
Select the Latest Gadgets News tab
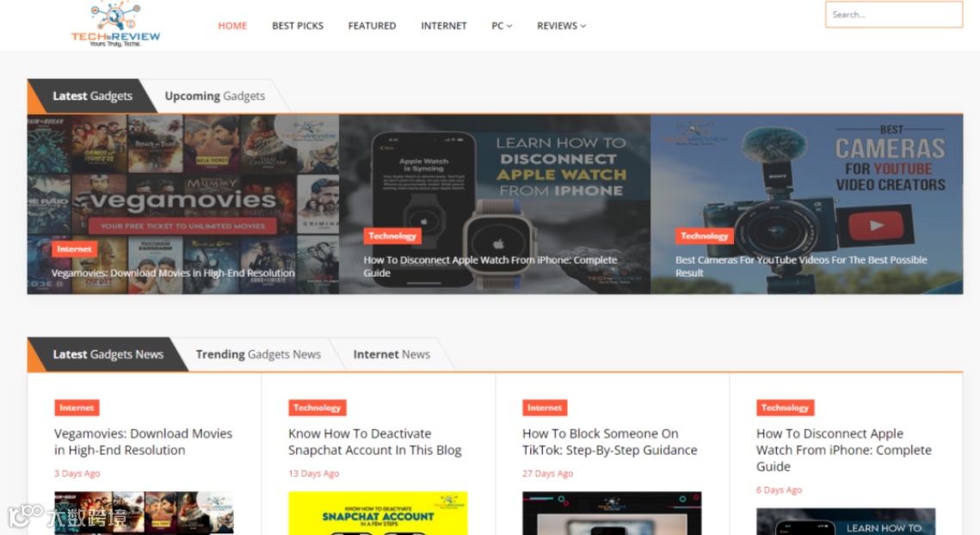click(108, 354)
